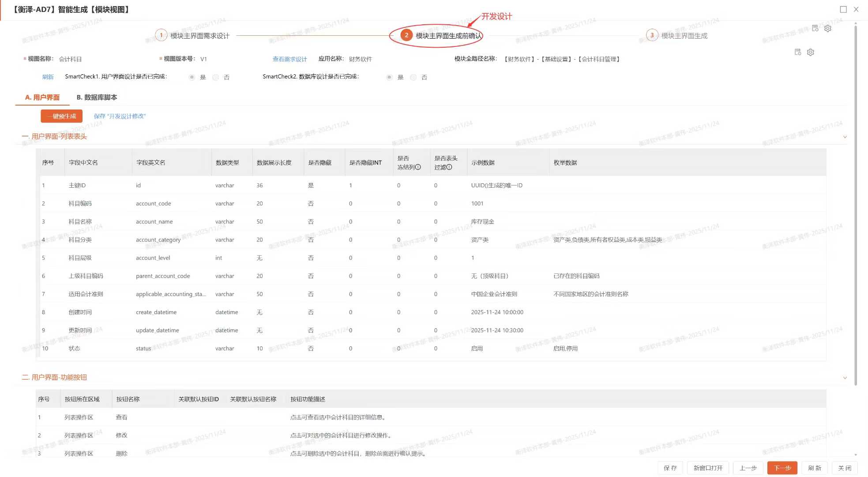This screenshot has height=477, width=868.
Task: Collapse the 用户界面-功能按钮 section chevron
Action: (x=845, y=378)
